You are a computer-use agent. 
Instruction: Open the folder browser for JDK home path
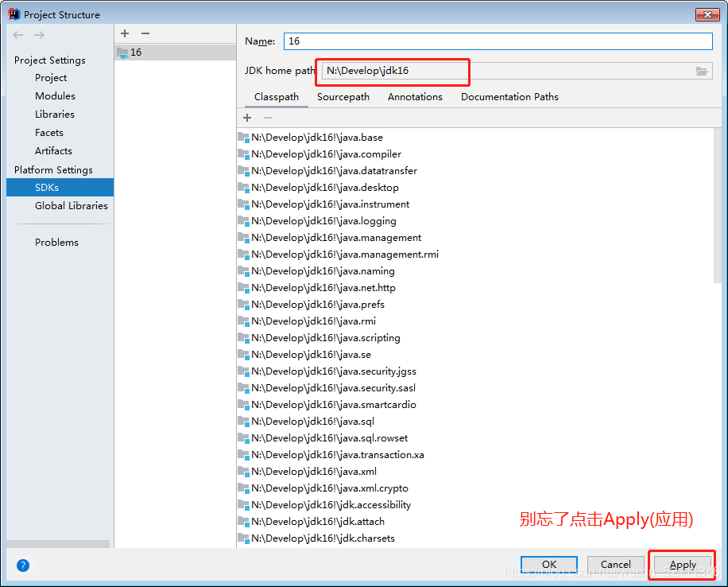point(702,70)
